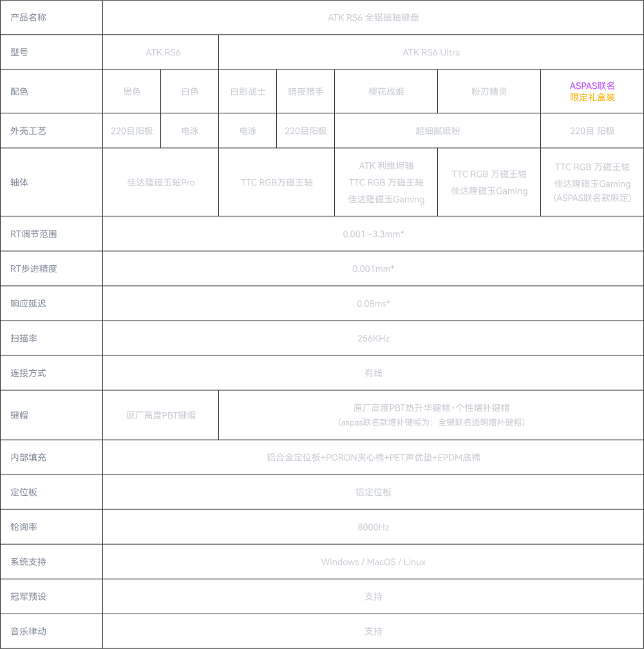Click the 配色 row label
Screen dimensions: 644x649
coord(19,91)
